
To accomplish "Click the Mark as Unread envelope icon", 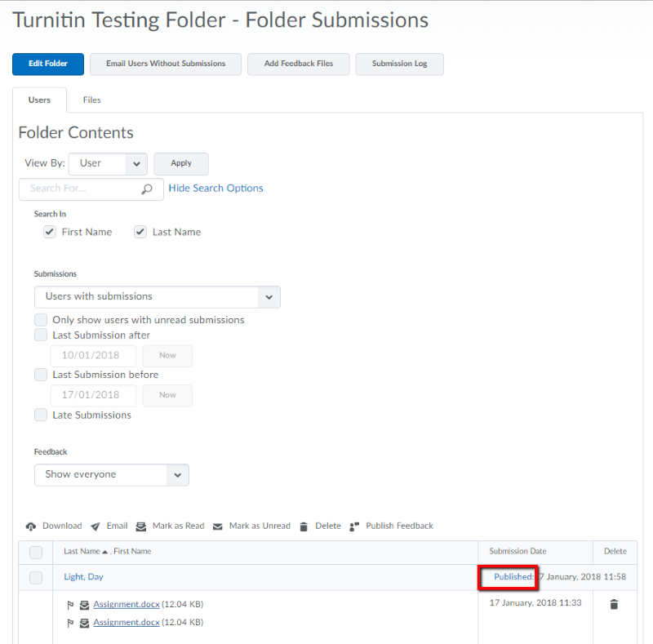I will point(217,527).
